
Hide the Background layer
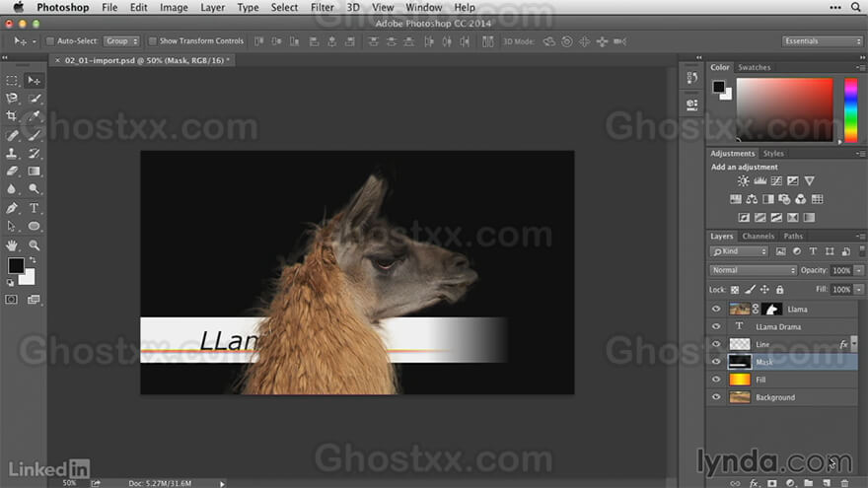point(716,397)
